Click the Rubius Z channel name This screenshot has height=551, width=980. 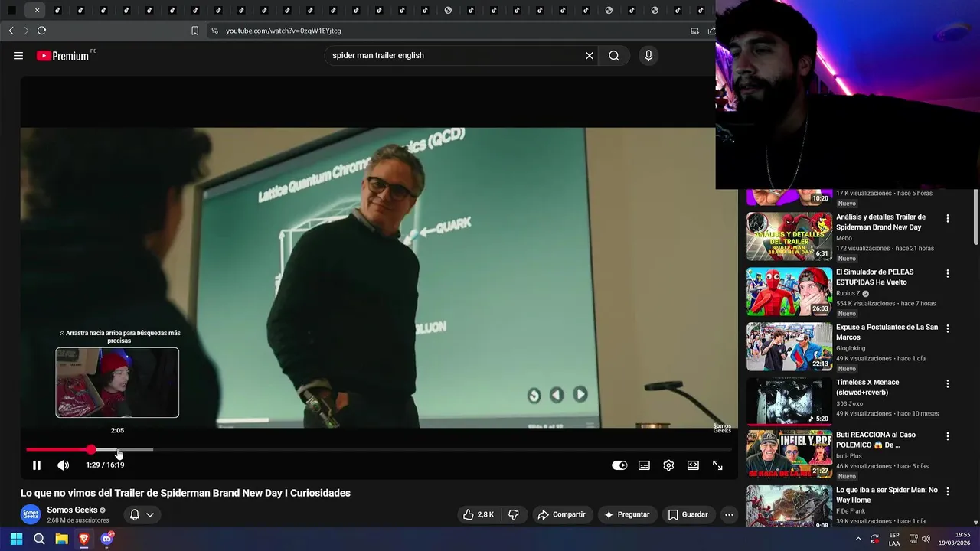(x=848, y=293)
